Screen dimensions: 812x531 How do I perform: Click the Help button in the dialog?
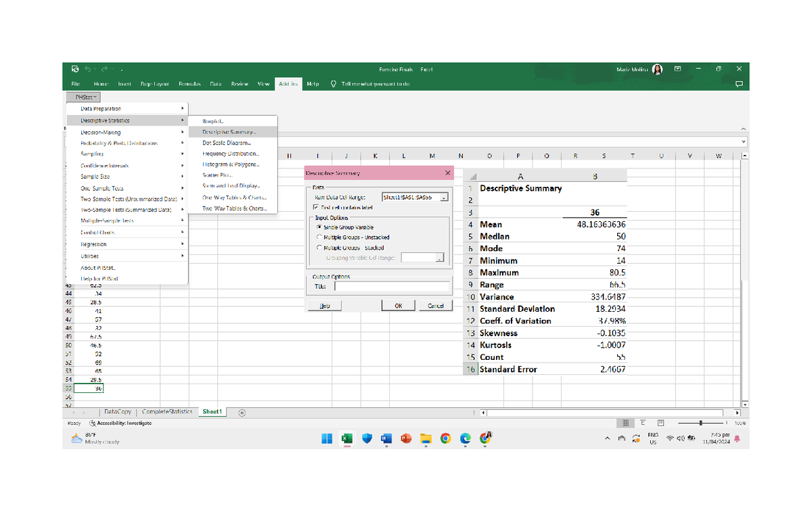click(324, 305)
